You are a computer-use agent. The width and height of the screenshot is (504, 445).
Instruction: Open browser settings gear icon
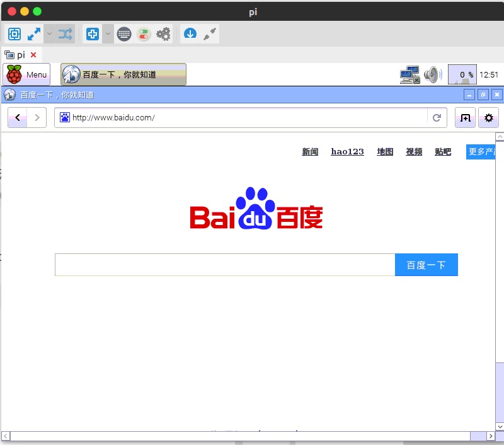click(x=489, y=118)
